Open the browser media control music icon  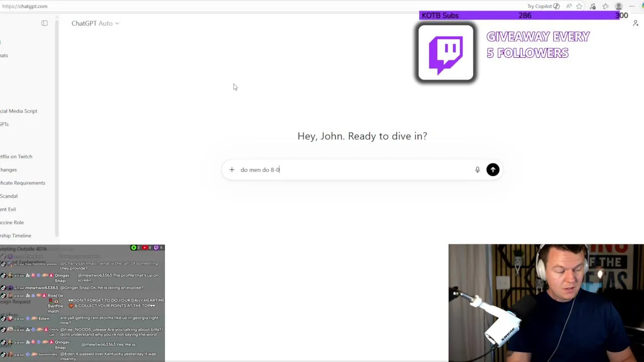pyautogui.click(x=593, y=6)
